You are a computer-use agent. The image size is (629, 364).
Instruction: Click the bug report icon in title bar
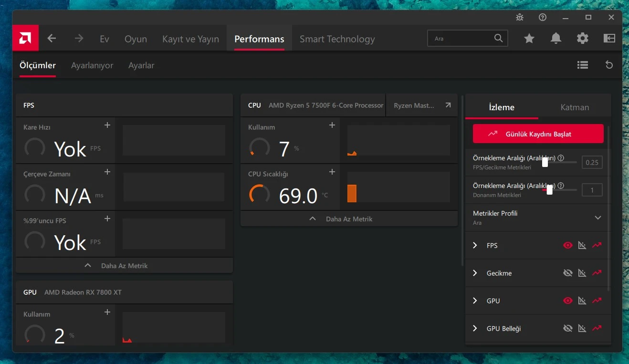520,17
